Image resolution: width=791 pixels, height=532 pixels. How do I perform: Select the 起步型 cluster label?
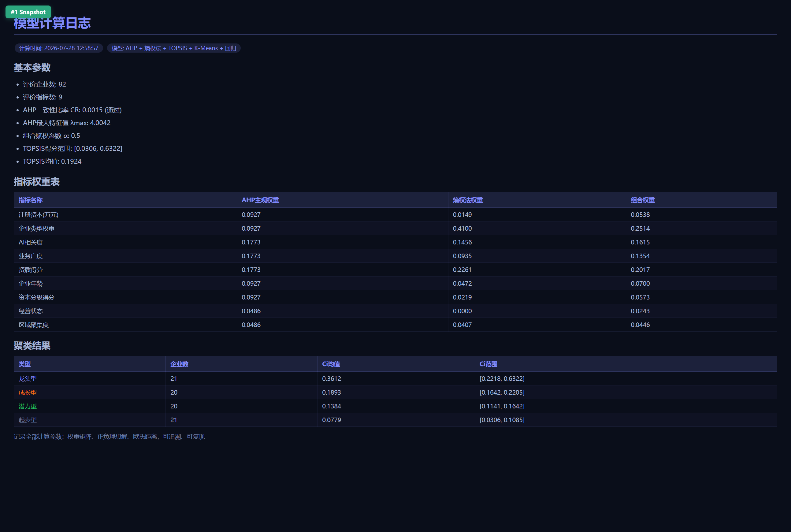[28, 420]
